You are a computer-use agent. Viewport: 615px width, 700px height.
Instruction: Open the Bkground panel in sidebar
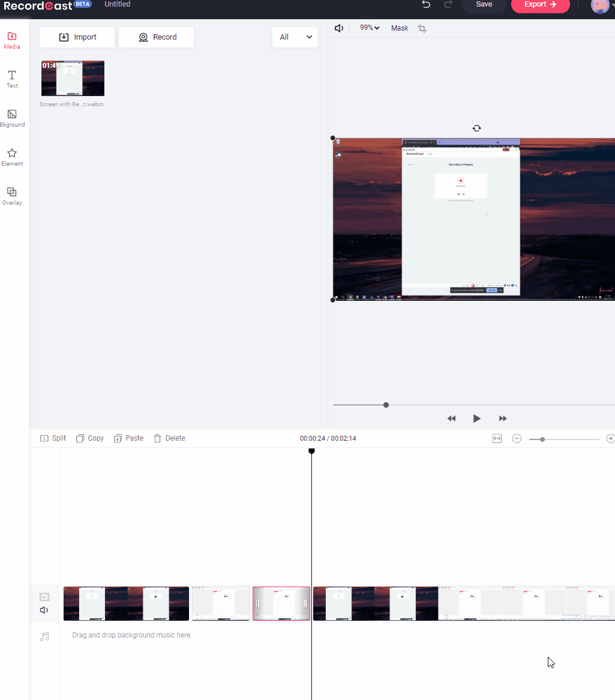12,118
